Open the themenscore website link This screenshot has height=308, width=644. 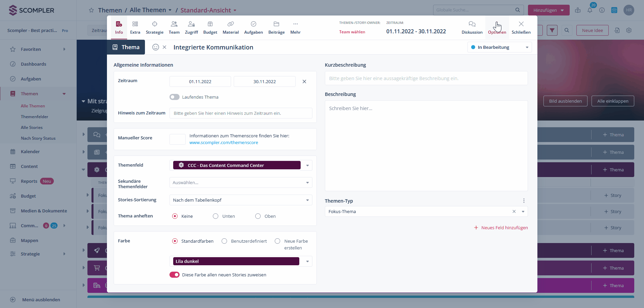coord(224,143)
